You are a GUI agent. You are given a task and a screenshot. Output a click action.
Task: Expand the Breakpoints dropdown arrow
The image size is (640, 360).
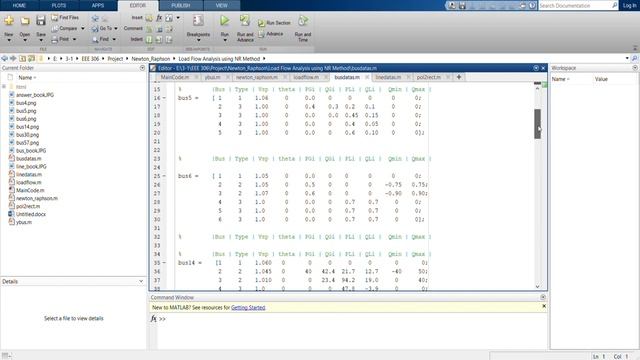point(198,40)
